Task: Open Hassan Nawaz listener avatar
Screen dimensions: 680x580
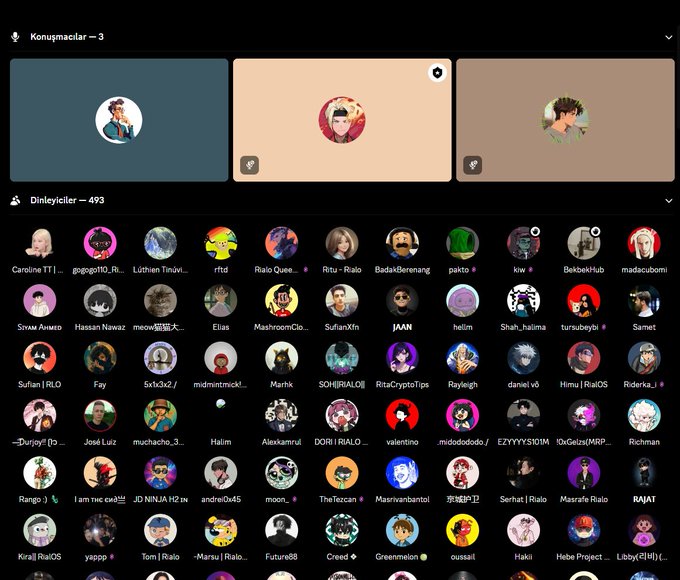Action: click(x=100, y=301)
